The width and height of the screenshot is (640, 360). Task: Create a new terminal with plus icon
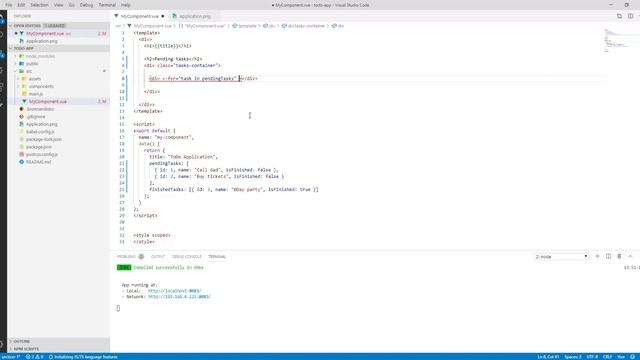[597, 256]
